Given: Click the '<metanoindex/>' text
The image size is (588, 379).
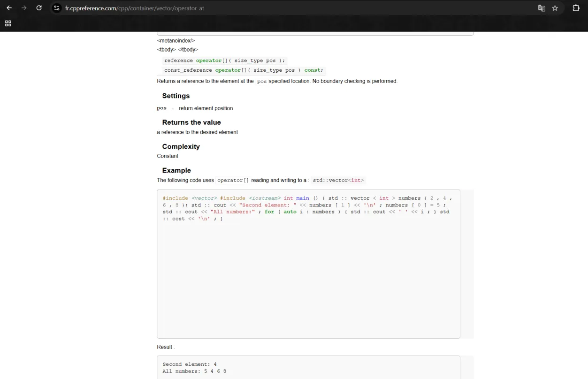Looking at the screenshot, I should click(176, 41).
